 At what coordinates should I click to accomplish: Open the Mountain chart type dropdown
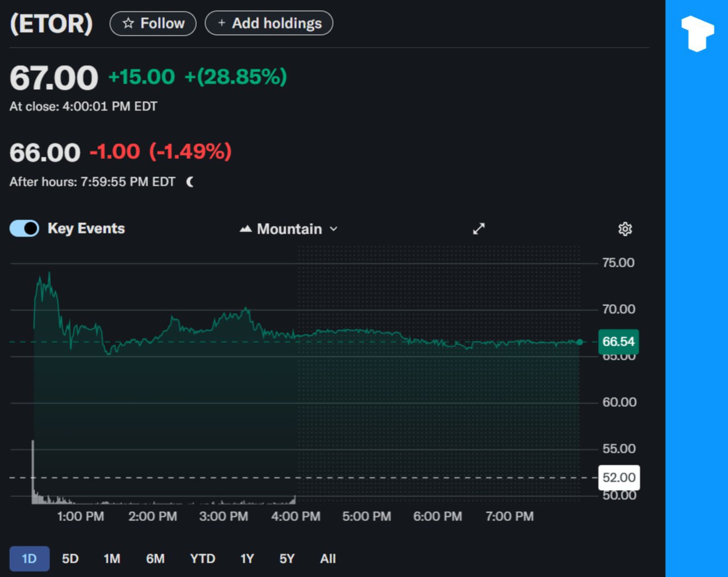[x=289, y=229]
